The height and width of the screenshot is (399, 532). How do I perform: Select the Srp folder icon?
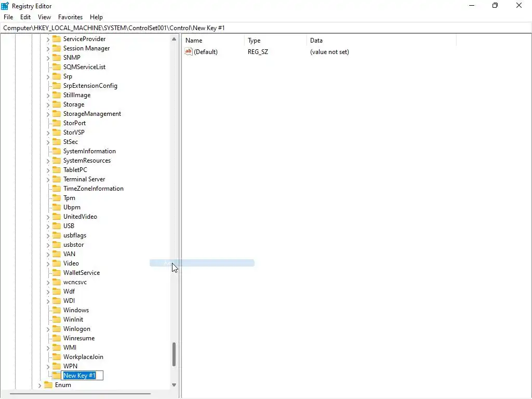point(56,76)
